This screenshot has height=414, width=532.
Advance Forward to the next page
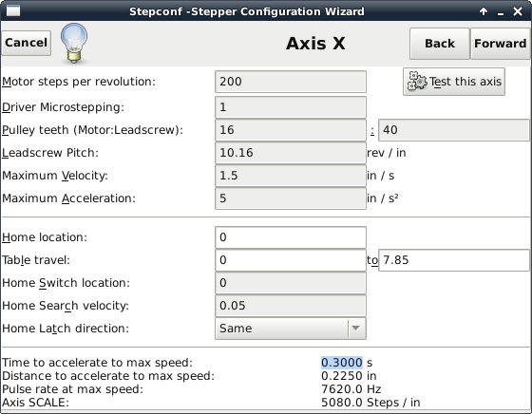500,44
